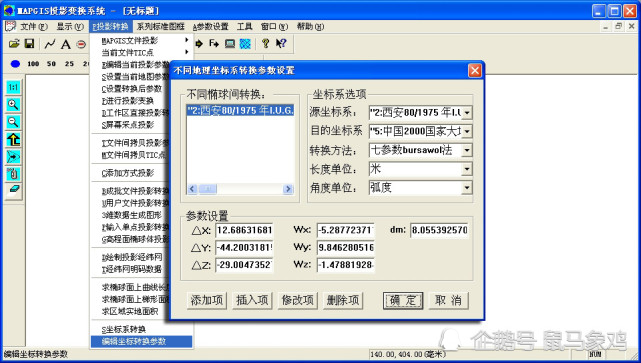Activate the context help cursor icon
641x363 pixels.
click(281, 43)
